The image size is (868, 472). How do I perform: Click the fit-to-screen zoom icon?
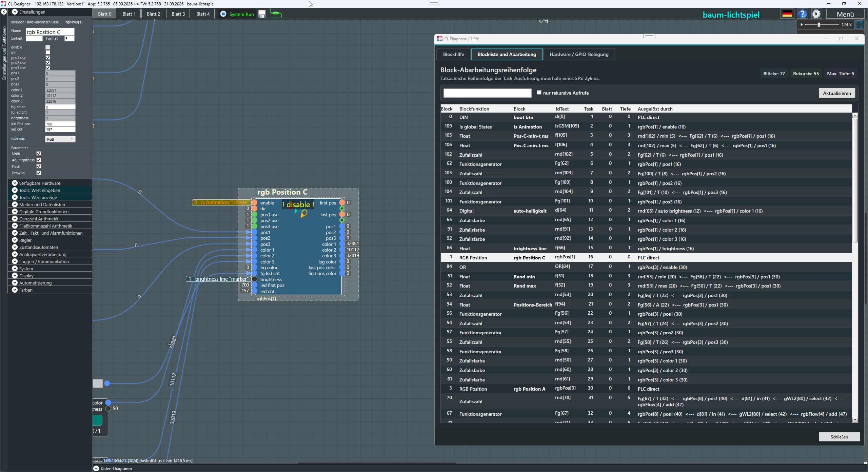tap(859, 24)
